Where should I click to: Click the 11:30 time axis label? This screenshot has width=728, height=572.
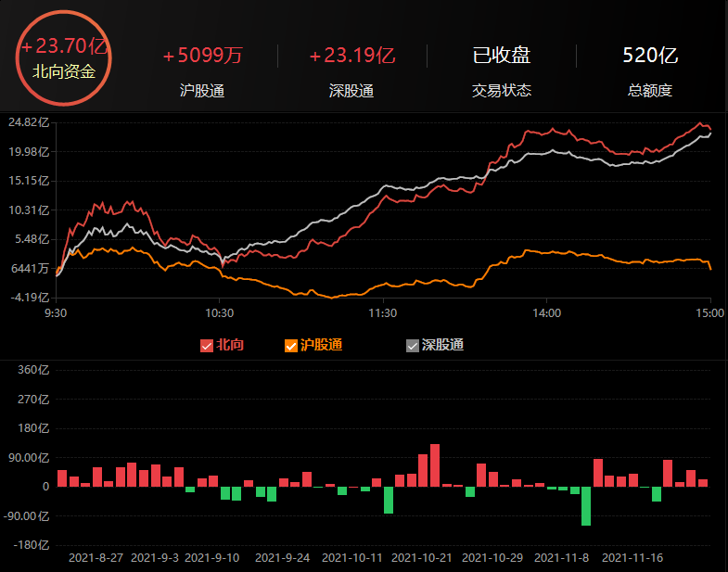pos(382,313)
